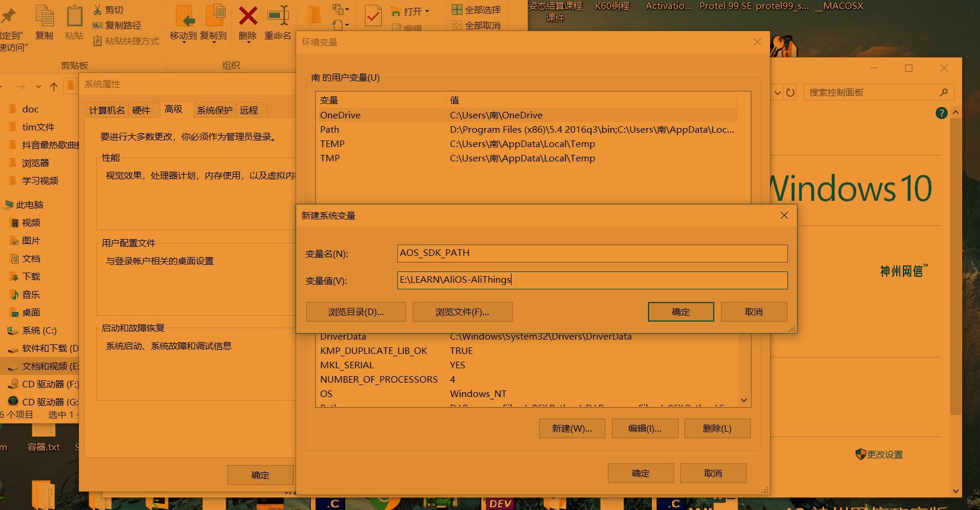This screenshot has height=510, width=980.
Task: Confirm new system variable with 确定
Action: pos(681,312)
